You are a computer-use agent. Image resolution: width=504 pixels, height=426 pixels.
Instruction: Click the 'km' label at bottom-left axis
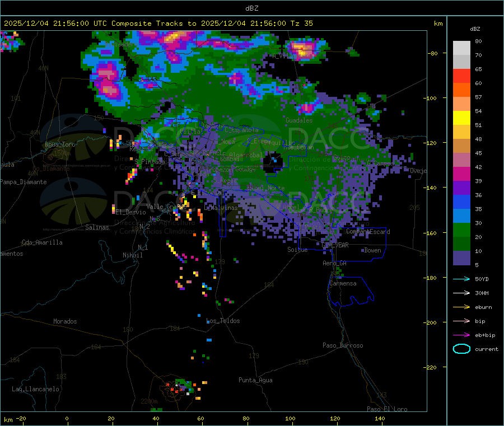[8, 420]
